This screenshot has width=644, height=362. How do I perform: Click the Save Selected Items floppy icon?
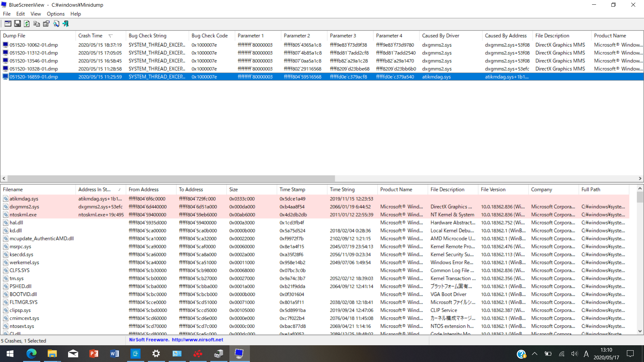pos(17,24)
